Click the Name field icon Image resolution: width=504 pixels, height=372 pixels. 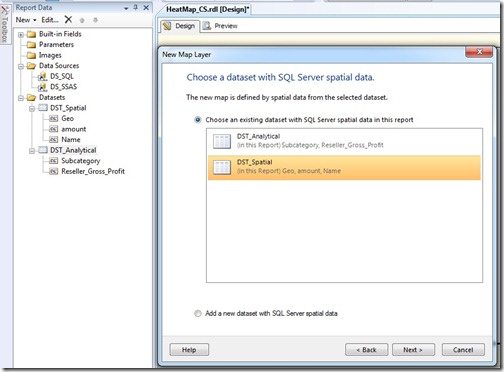pos(53,139)
